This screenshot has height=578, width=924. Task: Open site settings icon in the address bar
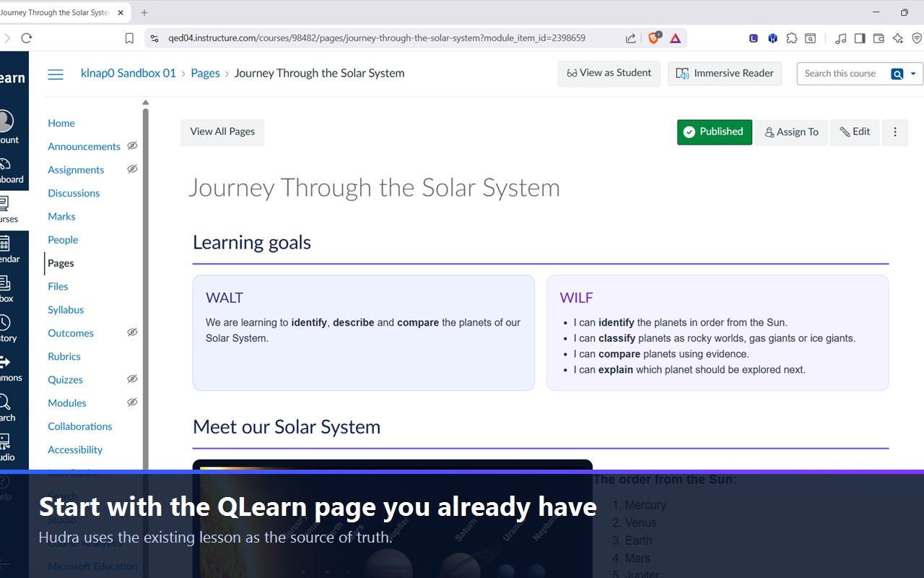[153, 38]
